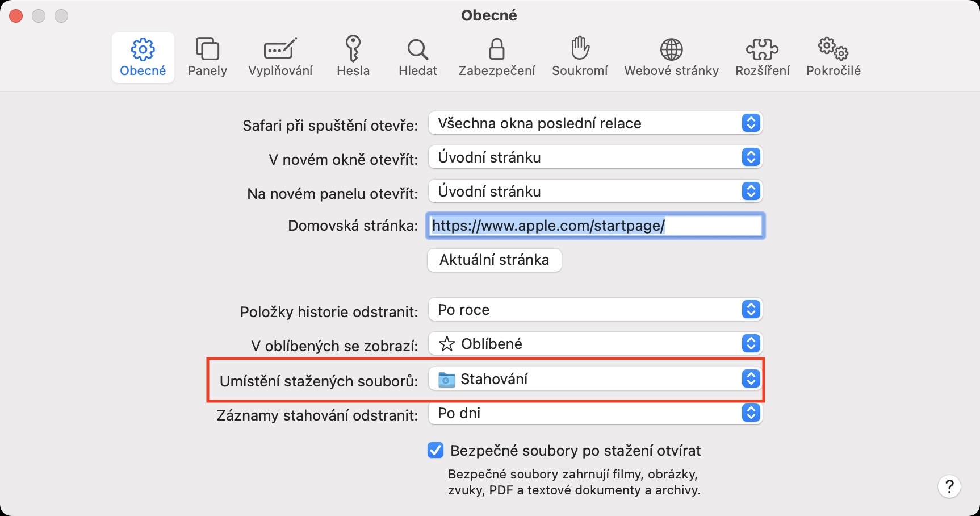Screen dimensions: 980x516
Task: Switch to the Obecné tab
Action: [143, 57]
